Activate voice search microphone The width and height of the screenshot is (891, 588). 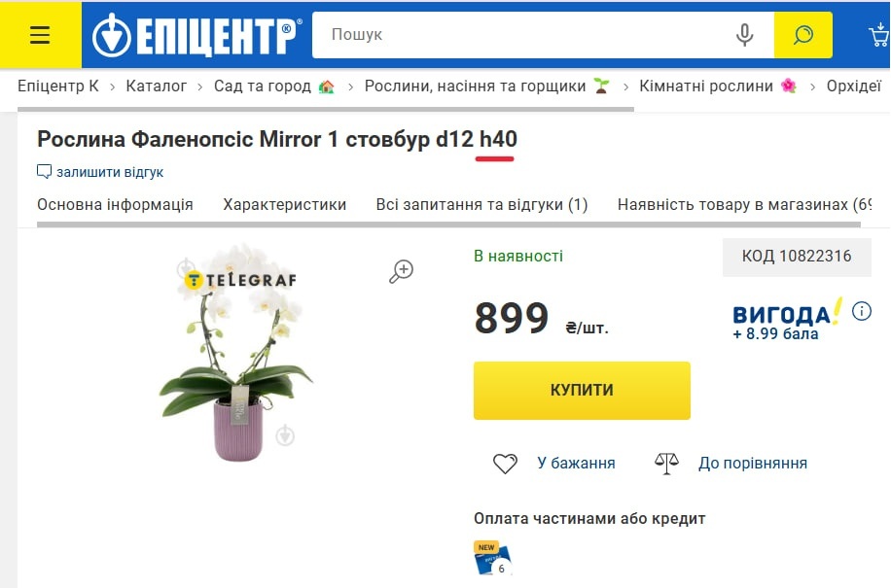tap(744, 35)
